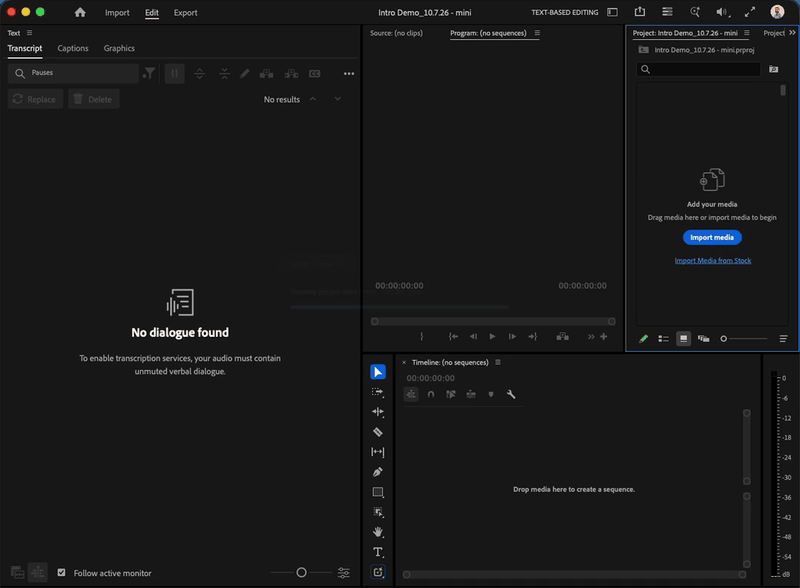Open the Import tab
This screenshot has height=588, width=800.
pos(117,12)
